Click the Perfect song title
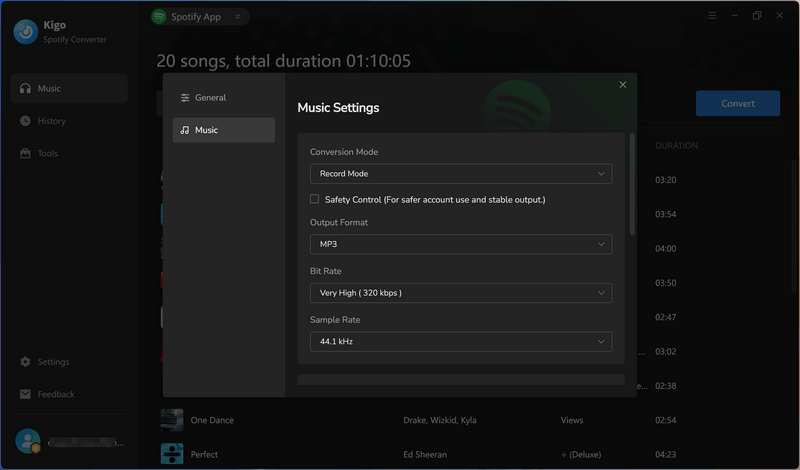The height and width of the screenshot is (470, 800). click(x=204, y=454)
